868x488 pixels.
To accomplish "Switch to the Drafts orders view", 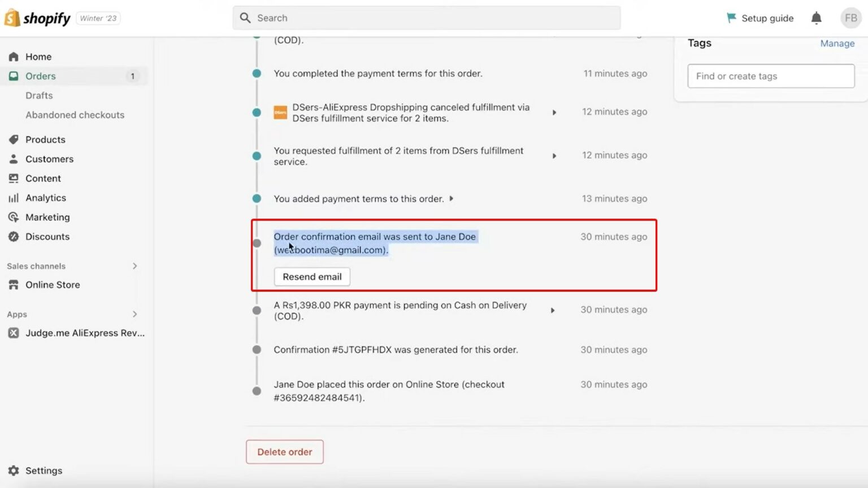I will [38, 95].
